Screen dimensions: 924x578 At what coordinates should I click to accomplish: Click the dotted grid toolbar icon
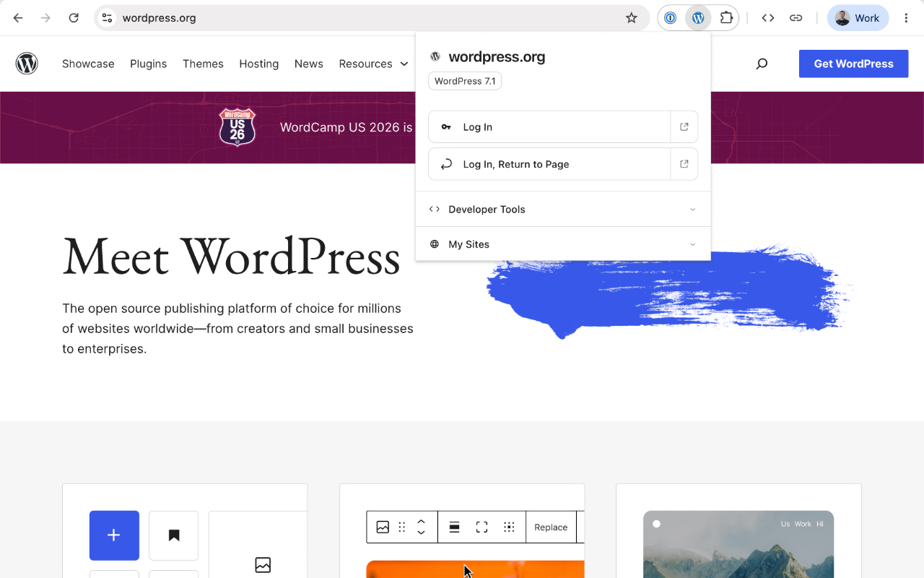509,527
